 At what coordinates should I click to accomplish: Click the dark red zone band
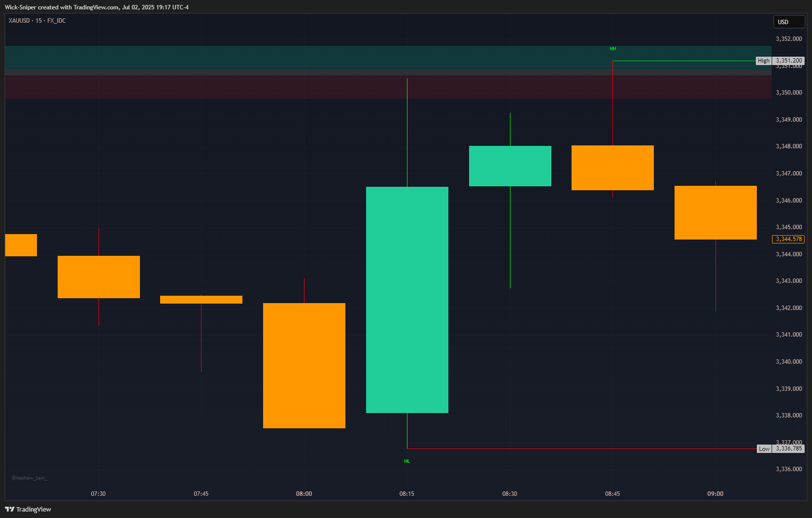point(388,87)
